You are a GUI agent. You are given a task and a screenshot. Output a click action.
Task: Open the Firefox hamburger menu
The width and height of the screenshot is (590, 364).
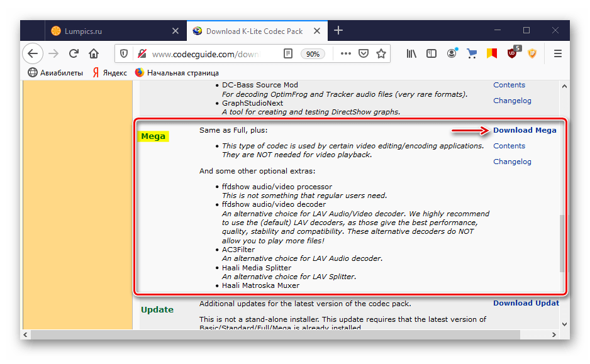point(557,54)
